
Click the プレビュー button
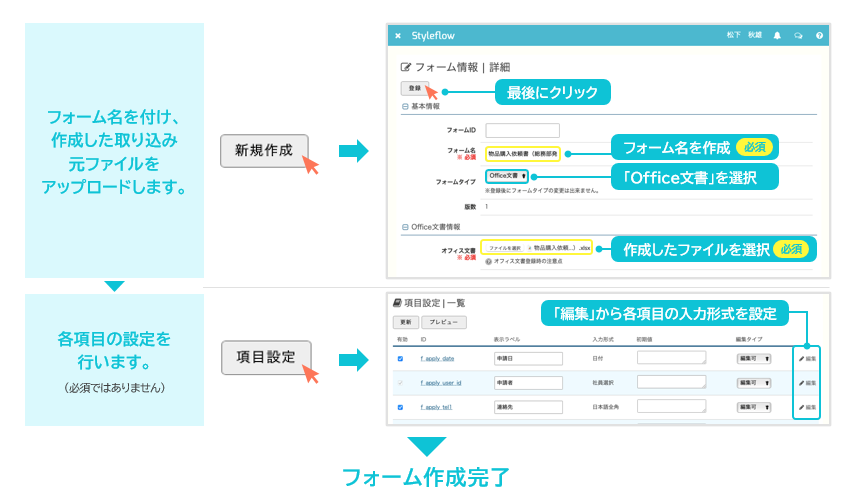pyautogui.click(x=444, y=322)
